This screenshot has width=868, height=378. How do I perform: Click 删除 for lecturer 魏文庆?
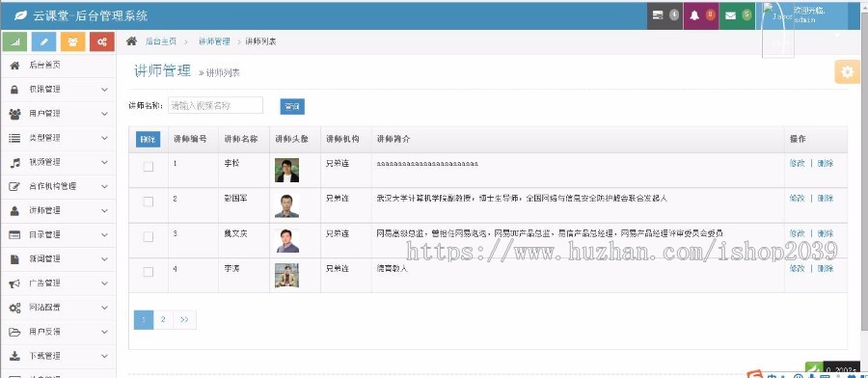(826, 233)
